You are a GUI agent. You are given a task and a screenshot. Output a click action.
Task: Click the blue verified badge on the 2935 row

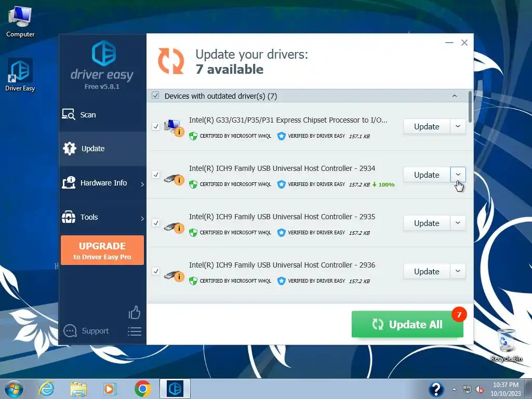pos(281,232)
